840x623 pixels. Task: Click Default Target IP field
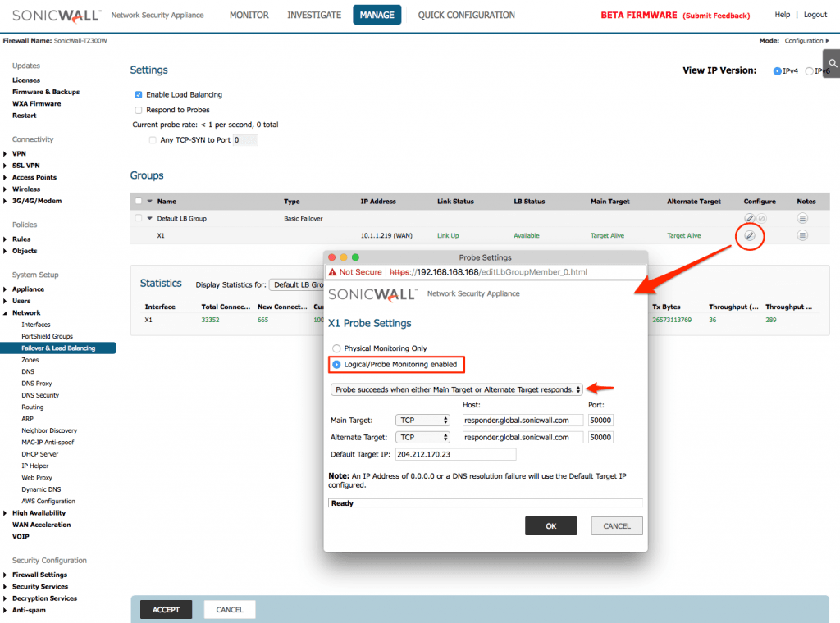(x=456, y=454)
